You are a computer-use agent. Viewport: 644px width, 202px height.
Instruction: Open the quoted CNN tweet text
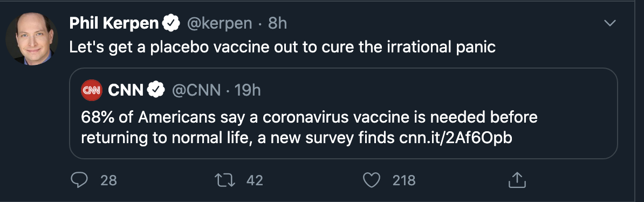click(309, 128)
